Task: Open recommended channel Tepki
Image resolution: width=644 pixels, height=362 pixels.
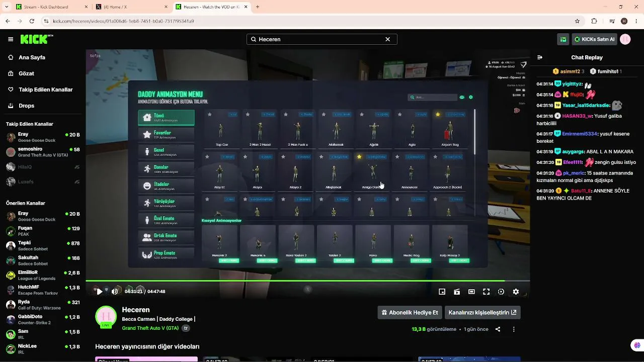Action: 43,246
